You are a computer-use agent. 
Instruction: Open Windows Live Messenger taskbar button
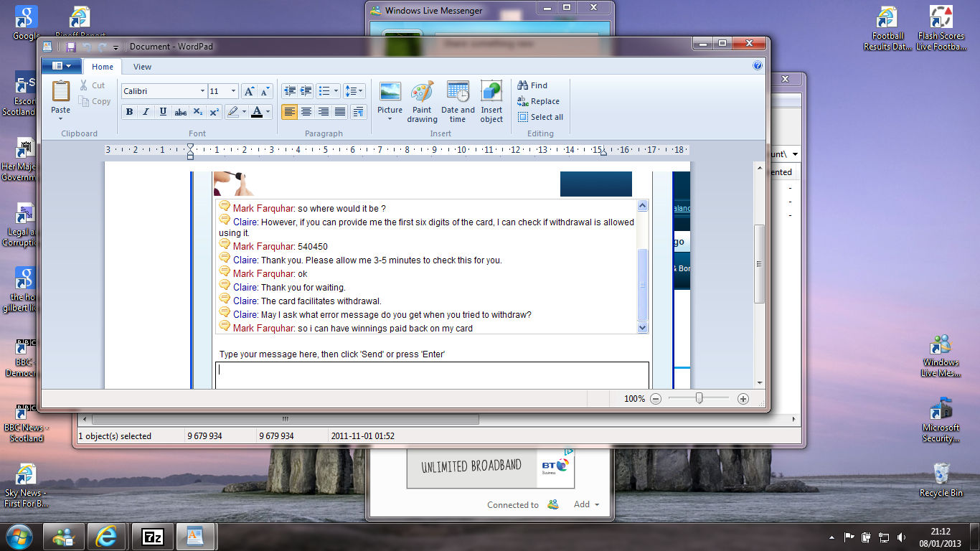(x=63, y=537)
